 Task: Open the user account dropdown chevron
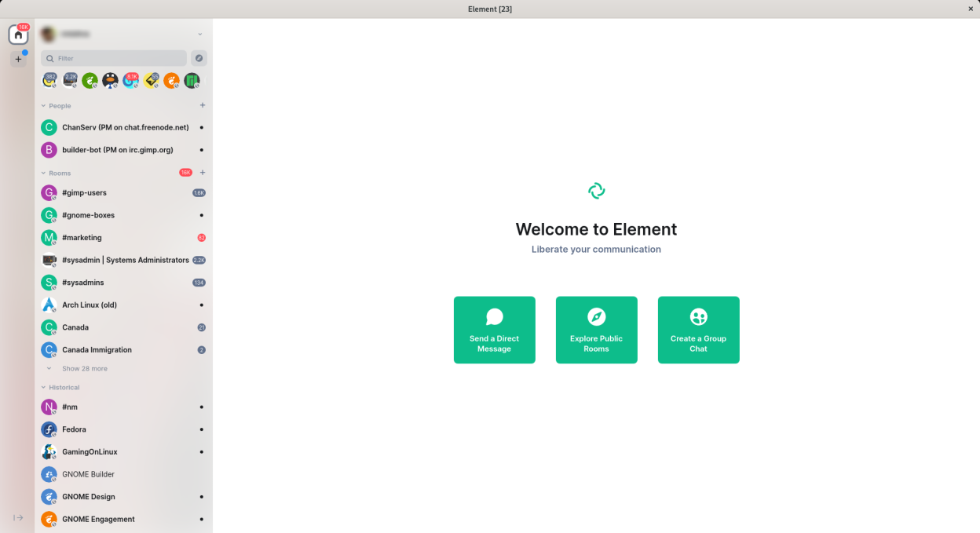(x=200, y=34)
